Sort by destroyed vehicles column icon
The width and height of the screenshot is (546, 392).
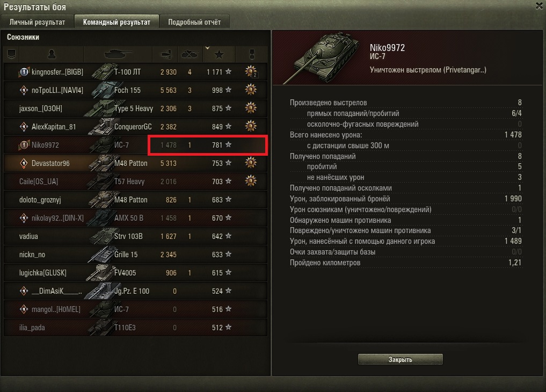(x=190, y=54)
